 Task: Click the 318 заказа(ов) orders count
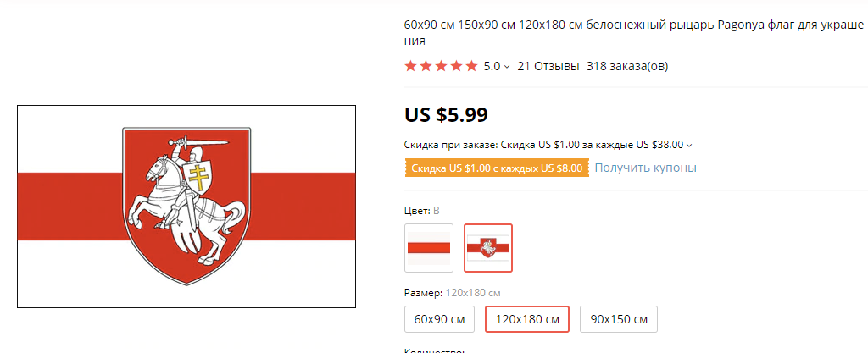[x=627, y=66]
